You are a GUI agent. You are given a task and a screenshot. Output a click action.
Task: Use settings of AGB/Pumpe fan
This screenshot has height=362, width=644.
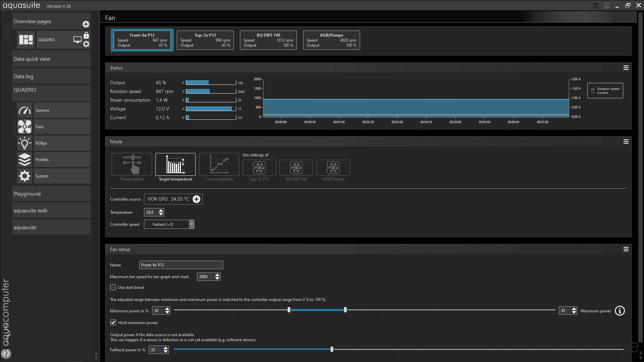(333, 168)
